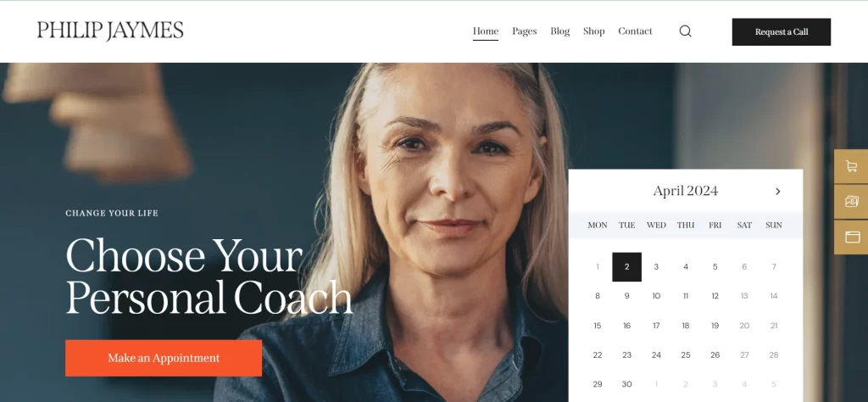Click the bottom gold sidebar window icon
The width and height of the screenshot is (868, 402).
(x=851, y=237)
